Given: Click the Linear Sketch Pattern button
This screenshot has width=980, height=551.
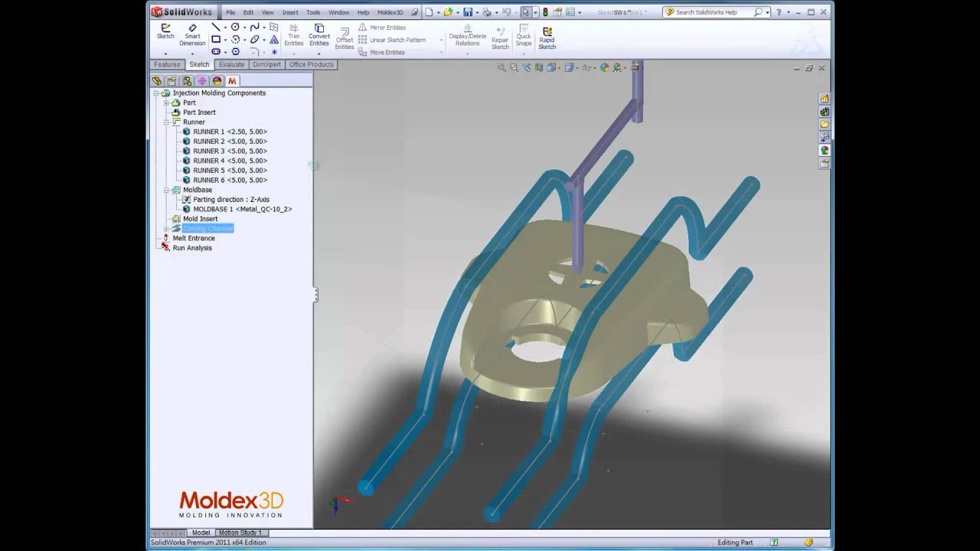Looking at the screenshot, I should click(392, 40).
